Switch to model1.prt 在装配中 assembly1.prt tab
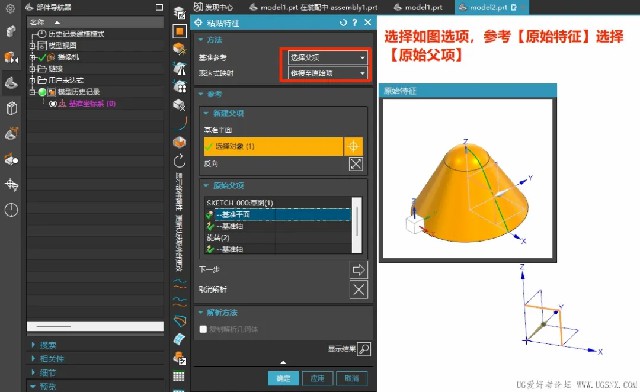Viewport: 640px width, 392px height. point(313,7)
